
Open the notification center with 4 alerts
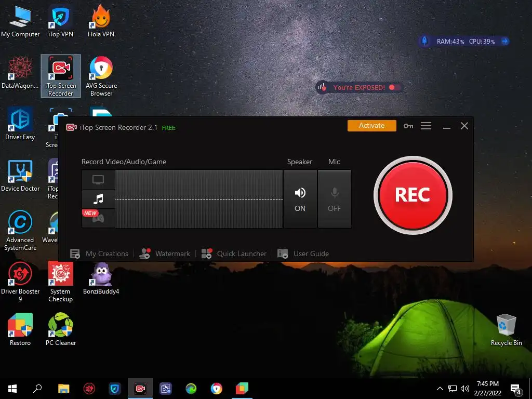pyautogui.click(x=516, y=389)
